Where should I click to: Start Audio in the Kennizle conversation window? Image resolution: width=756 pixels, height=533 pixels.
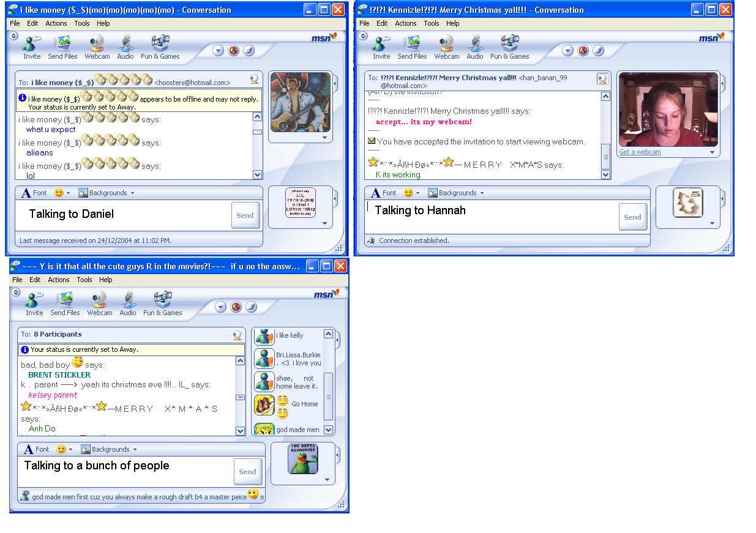click(x=475, y=48)
